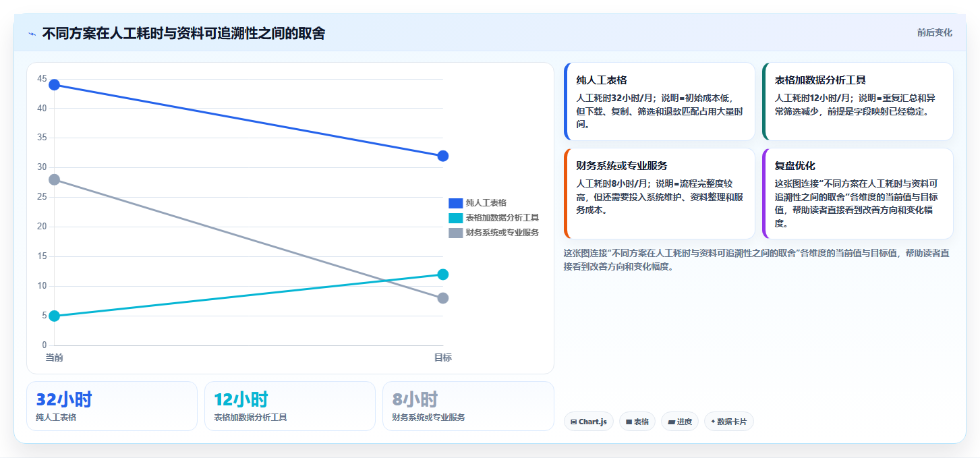
Task: Click the 表格加数据分析工具 legend label
Action: (502, 217)
